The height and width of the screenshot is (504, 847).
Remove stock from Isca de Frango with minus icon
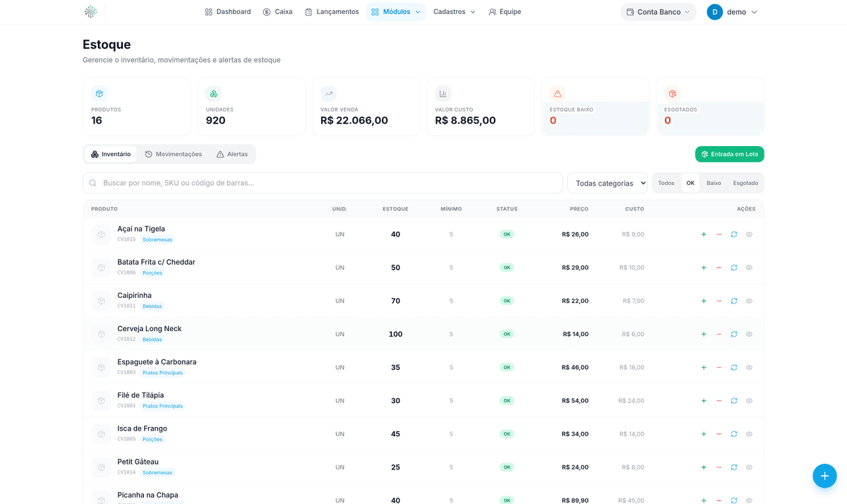[719, 434]
